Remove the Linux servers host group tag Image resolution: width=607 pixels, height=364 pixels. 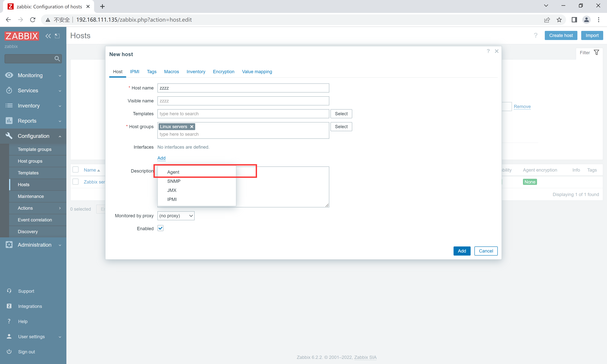pyautogui.click(x=192, y=127)
